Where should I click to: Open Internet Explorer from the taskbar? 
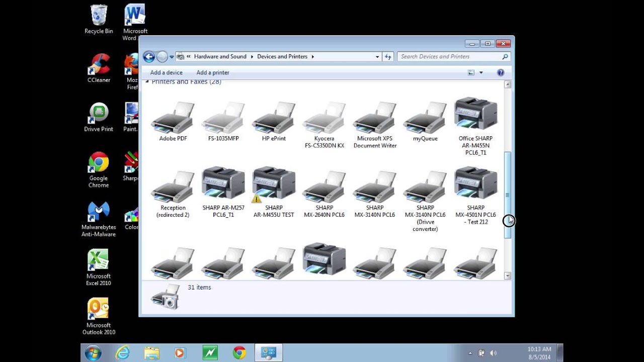point(123,353)
